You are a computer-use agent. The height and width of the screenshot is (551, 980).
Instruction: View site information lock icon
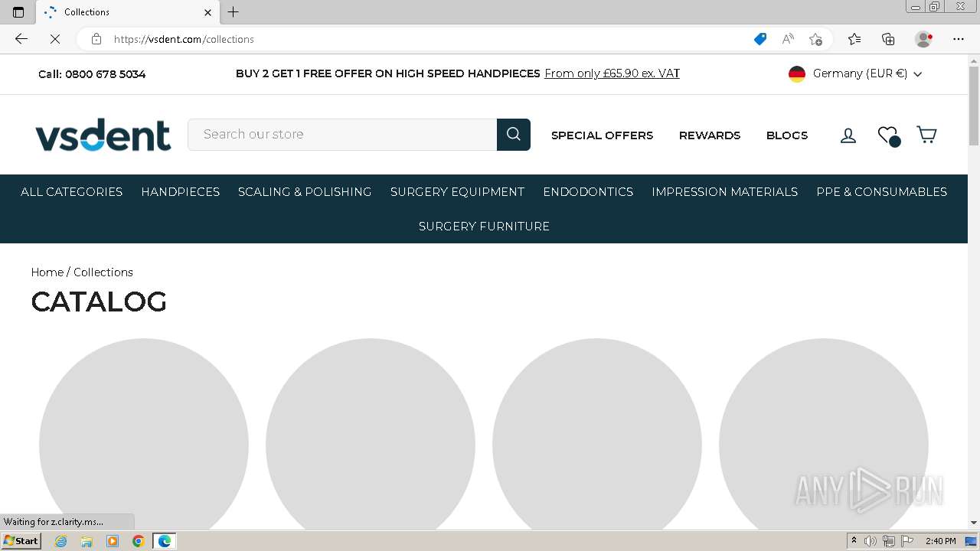[96, 39]
